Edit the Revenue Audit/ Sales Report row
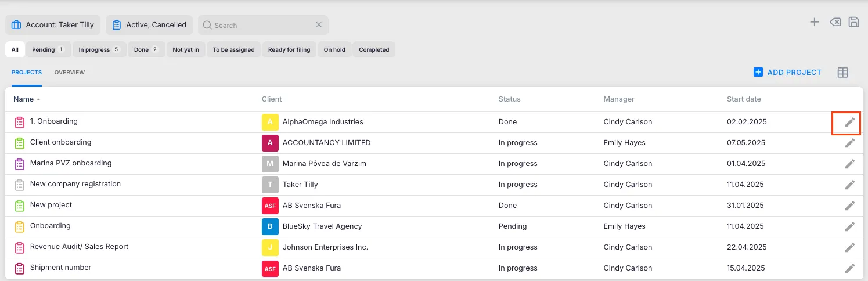This screenshot has height=281, width=868. coord(849,247)
